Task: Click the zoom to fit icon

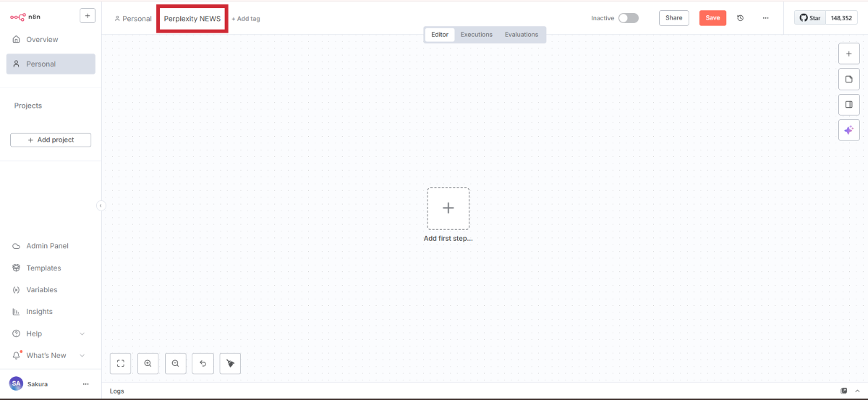Action: [x=121, y=364]
